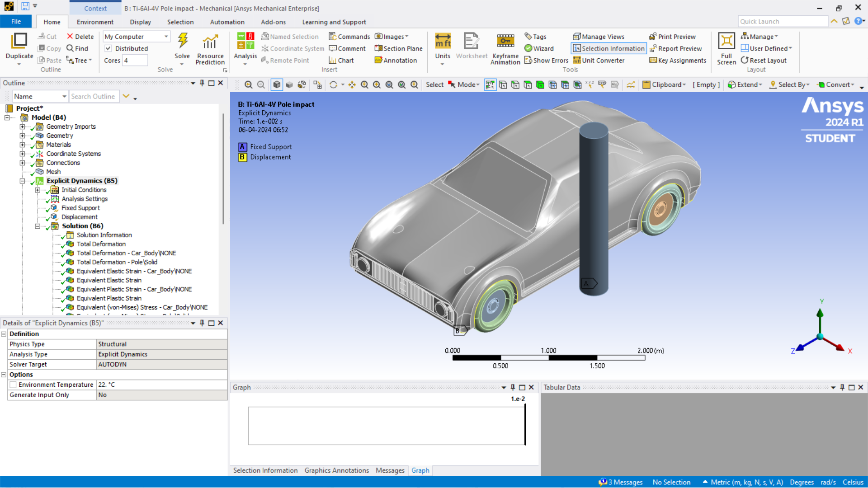Viewport: 868px width, 488px height.
Task: Click the Comment button
Action: pyautogui.click(x=347, y=48)
